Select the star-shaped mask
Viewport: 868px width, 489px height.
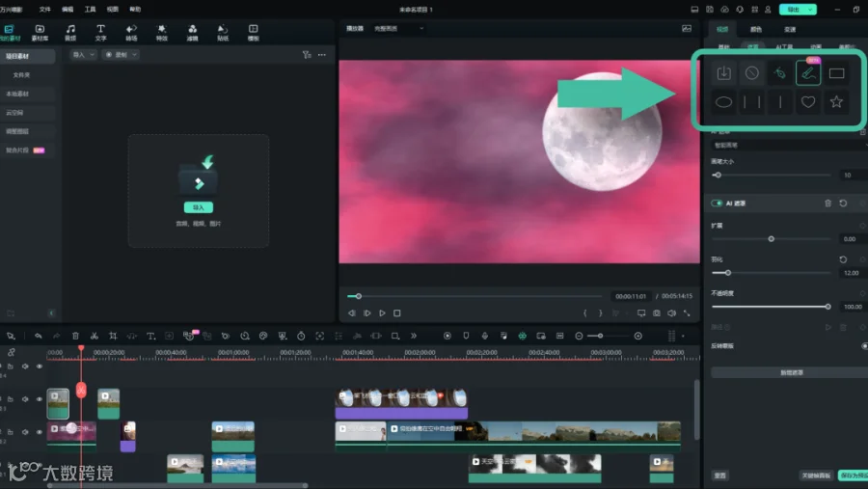pos(836,102)
